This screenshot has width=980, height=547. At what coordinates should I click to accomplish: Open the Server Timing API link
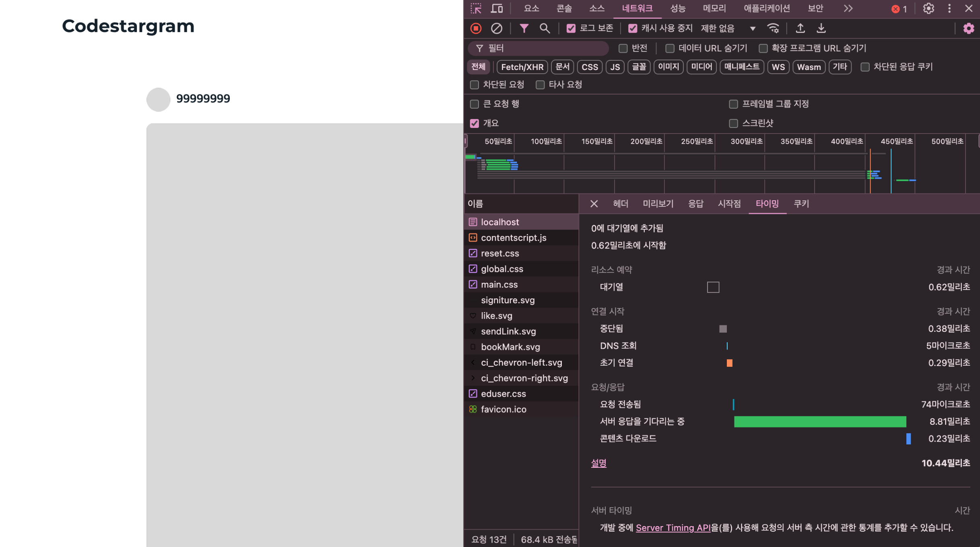click(673, 528)
